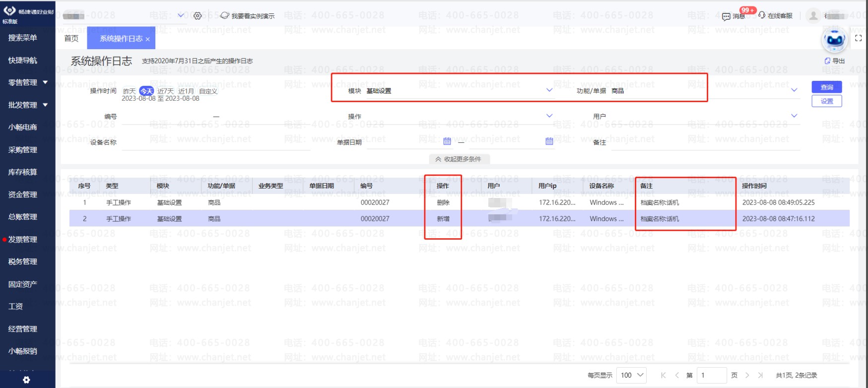The width and height of the screenshot is (868, 388).
Task: Close the 系统操作日志 tab
Action: pyautogui.click(x=148, y=39)
